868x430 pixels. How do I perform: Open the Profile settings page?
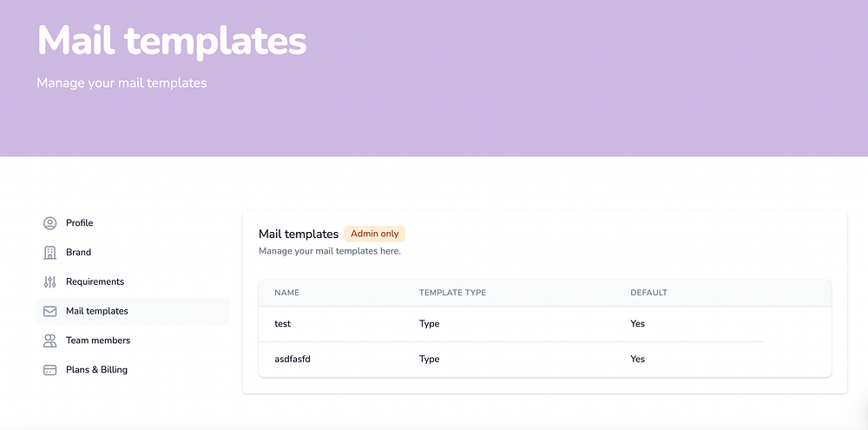(x=80, y=223)
